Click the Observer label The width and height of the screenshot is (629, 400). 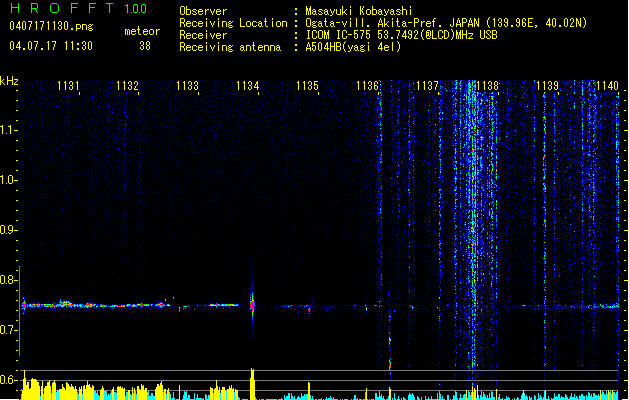click(x=203, y=11)
